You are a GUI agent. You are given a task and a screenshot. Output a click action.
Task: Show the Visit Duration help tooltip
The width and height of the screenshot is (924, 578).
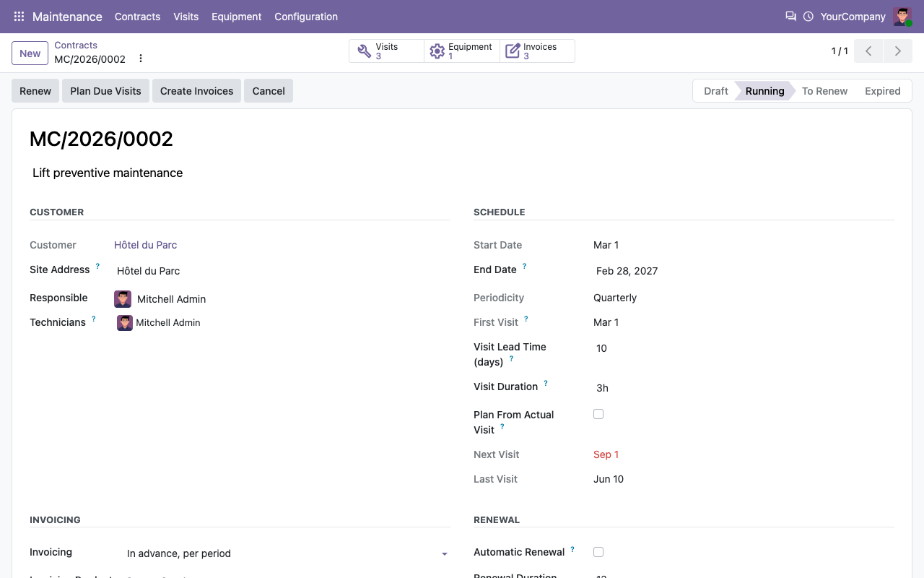point(545,384)
